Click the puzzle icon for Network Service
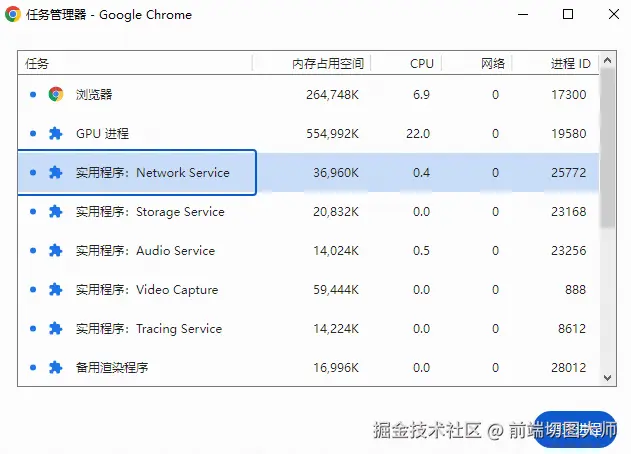The image size is (631, 454). (56, 172)
